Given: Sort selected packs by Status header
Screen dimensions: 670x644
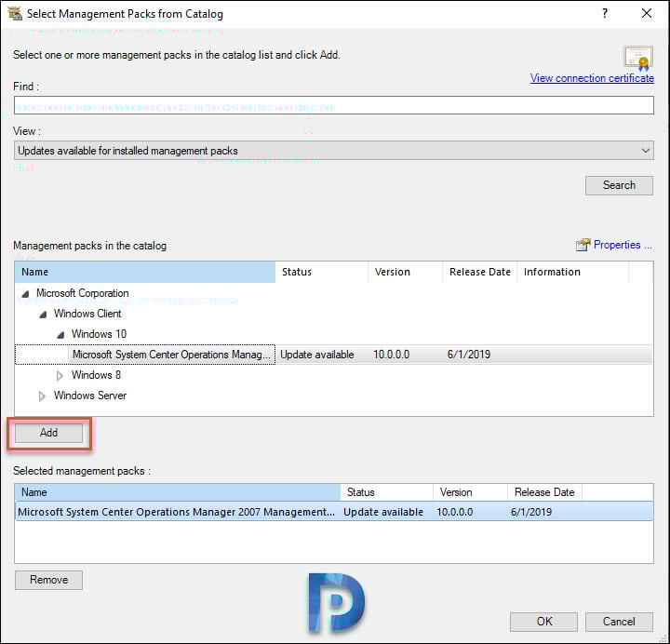Looking at the screenshot, I should pos(387,492).
